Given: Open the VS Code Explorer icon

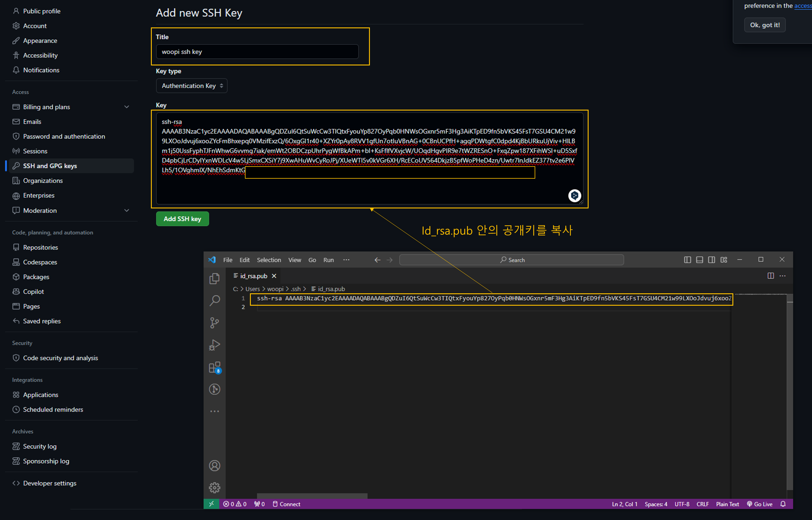Looking at the screenshot, I should [214, 278].
